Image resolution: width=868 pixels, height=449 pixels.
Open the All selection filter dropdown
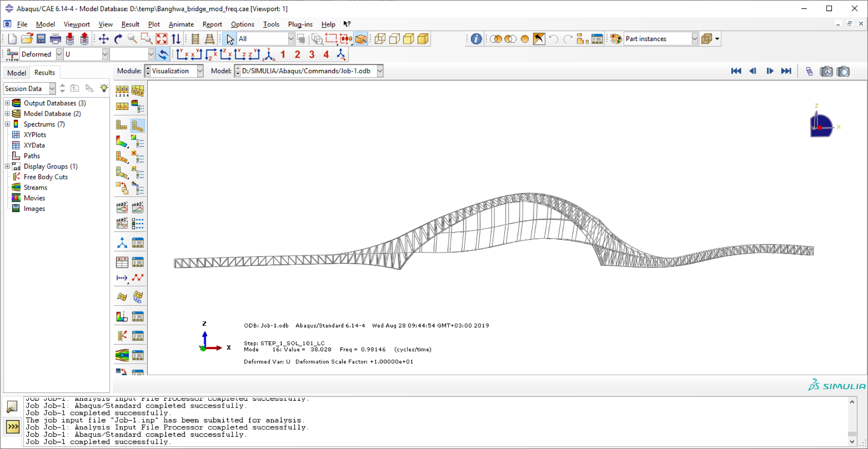pyautogui.click(x=266, y=39)
